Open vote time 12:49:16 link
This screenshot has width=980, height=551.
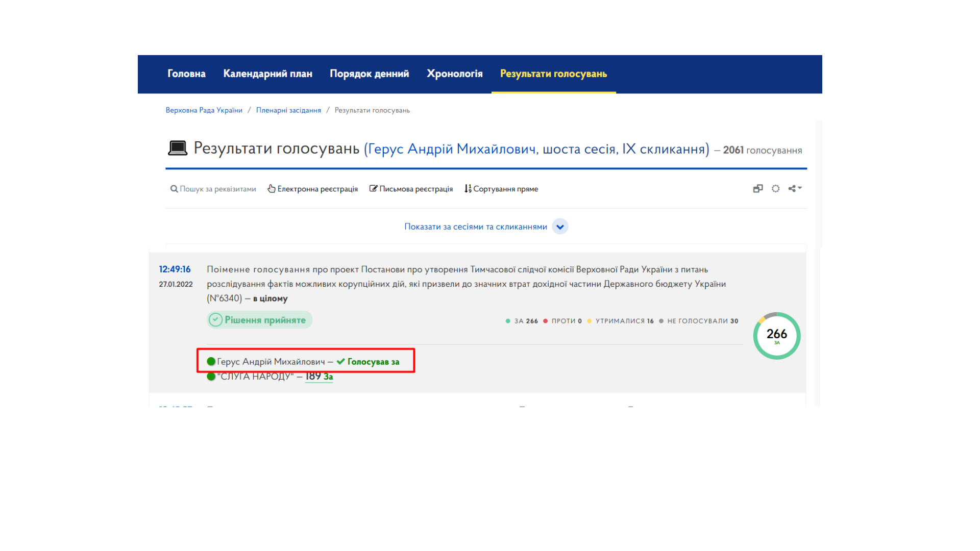point(175,269)
